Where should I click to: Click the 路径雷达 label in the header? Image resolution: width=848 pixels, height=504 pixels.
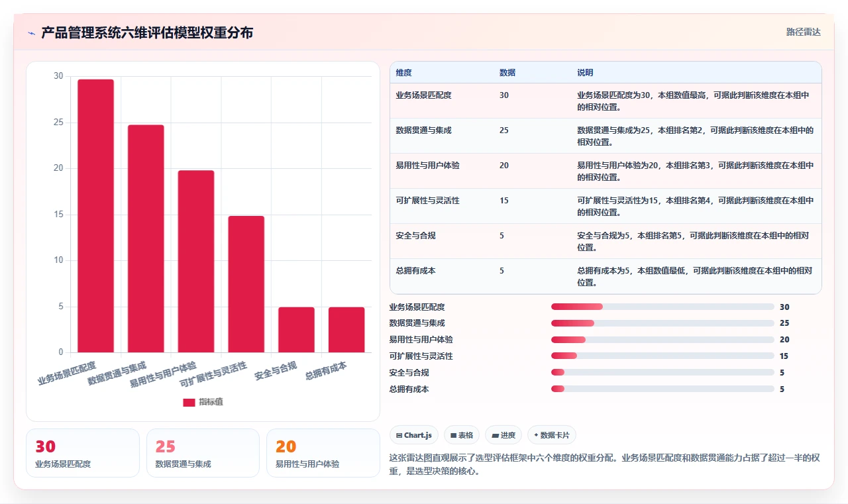(x=803, y=32)
